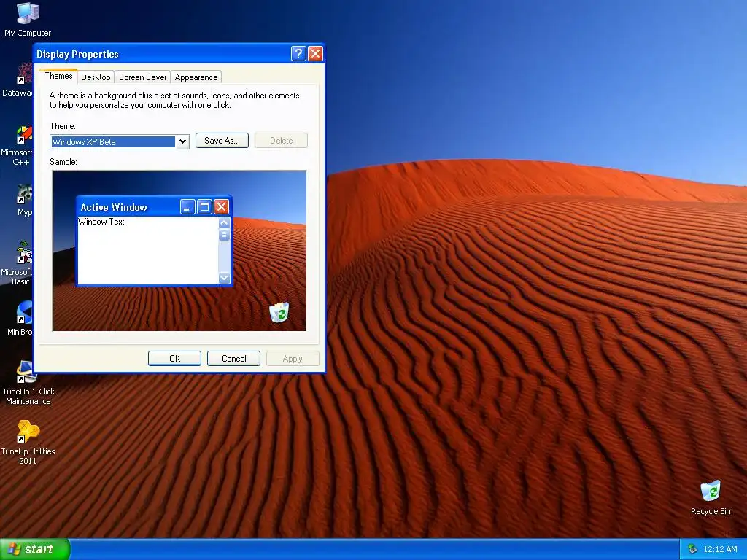The height and width of the screenshot is (560, 747).
Task: Click the Save As... button
Action: tap(222, 141)
